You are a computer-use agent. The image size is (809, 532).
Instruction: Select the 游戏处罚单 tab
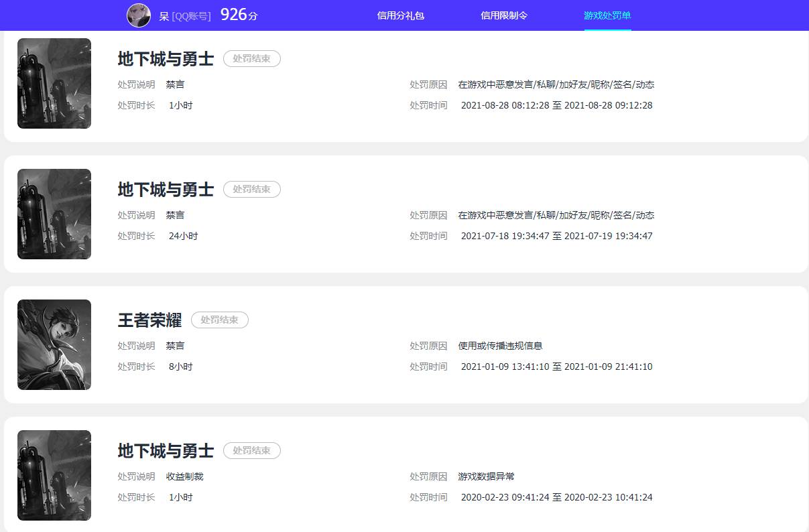[x=607, y=15]
